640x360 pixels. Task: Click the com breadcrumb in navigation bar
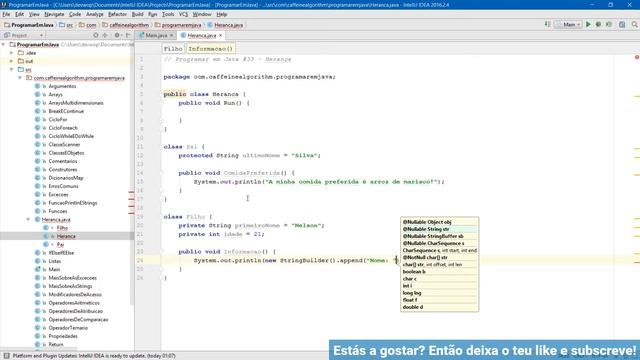point(88,25)
